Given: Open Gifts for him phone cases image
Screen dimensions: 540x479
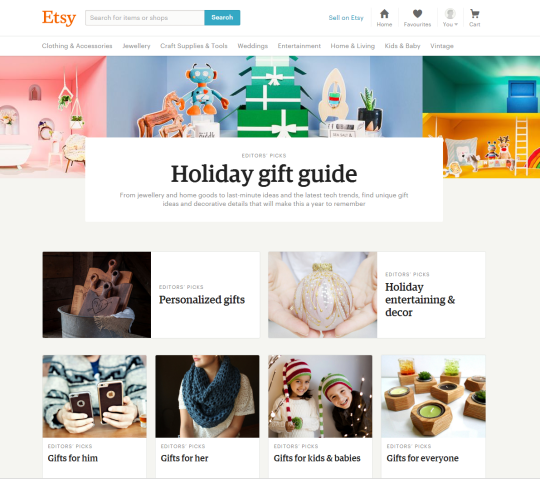Looking at the screenshot, I should 94,396.
